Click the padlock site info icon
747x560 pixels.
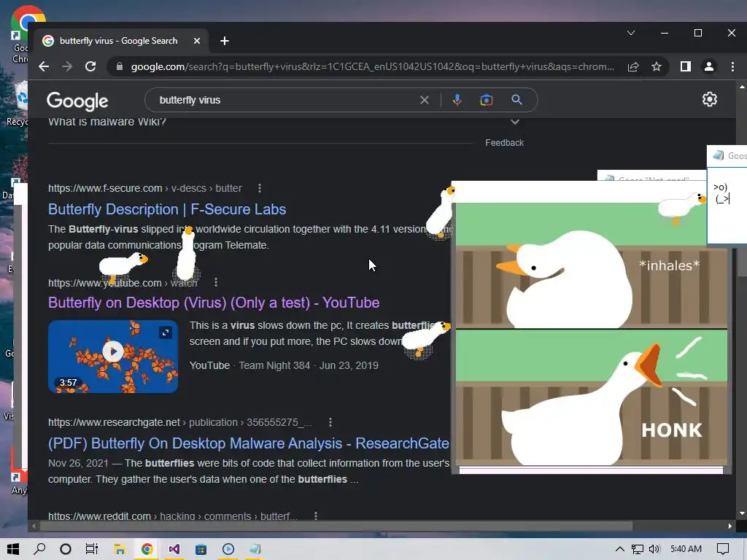(120, 66)
